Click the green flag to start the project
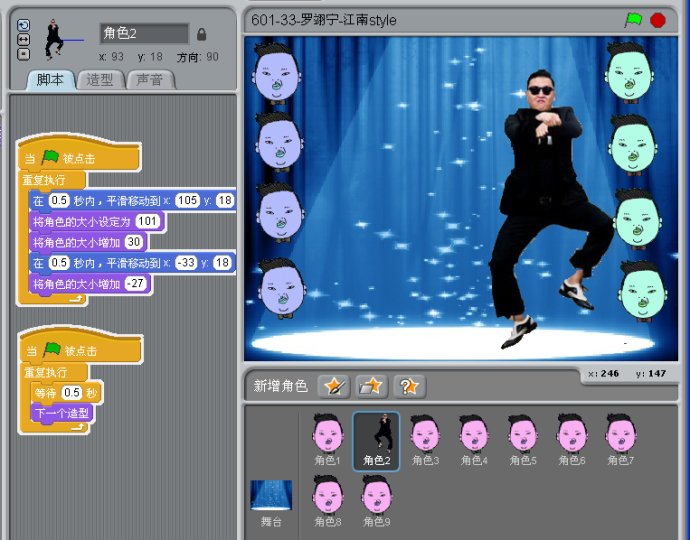The width and height of the screenshot is (690, 540). 633,20
